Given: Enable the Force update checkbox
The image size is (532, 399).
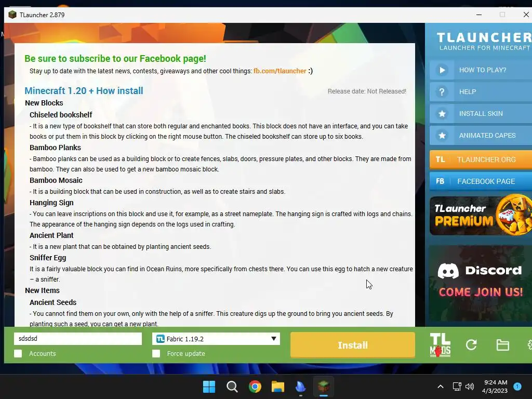Looking at the screenshot, I should (x=156, y=353).
